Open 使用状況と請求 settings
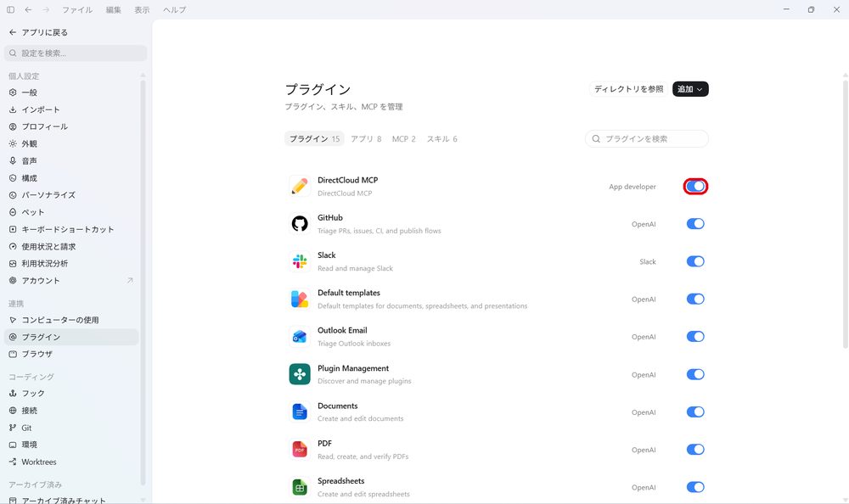The width and height of the screenshot is (849, 504). tap(71, 246)
